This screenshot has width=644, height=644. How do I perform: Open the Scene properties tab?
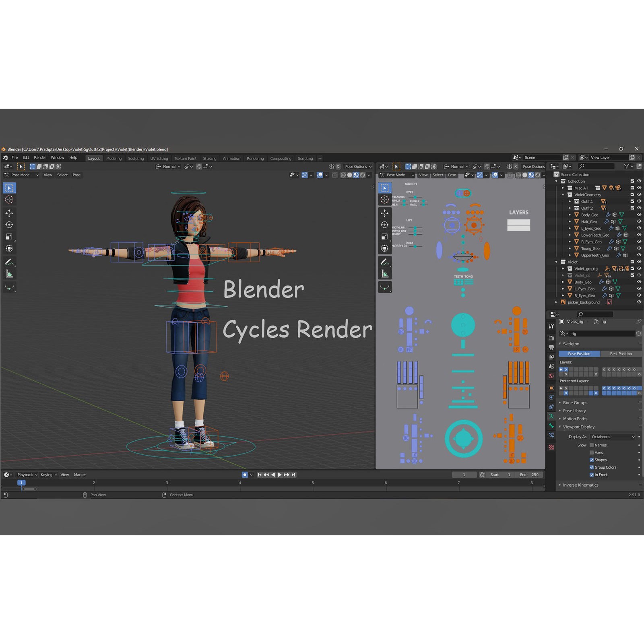pos(551,367)
